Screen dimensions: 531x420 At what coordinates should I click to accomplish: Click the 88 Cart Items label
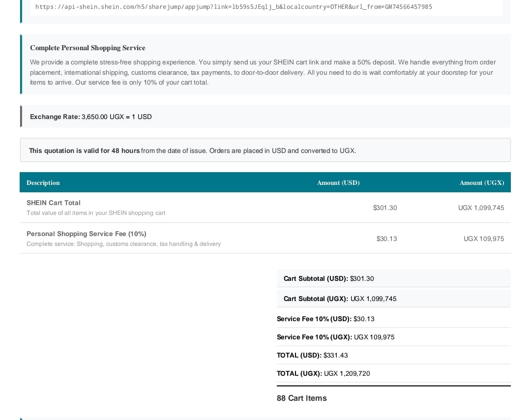(x=302, y=398)
